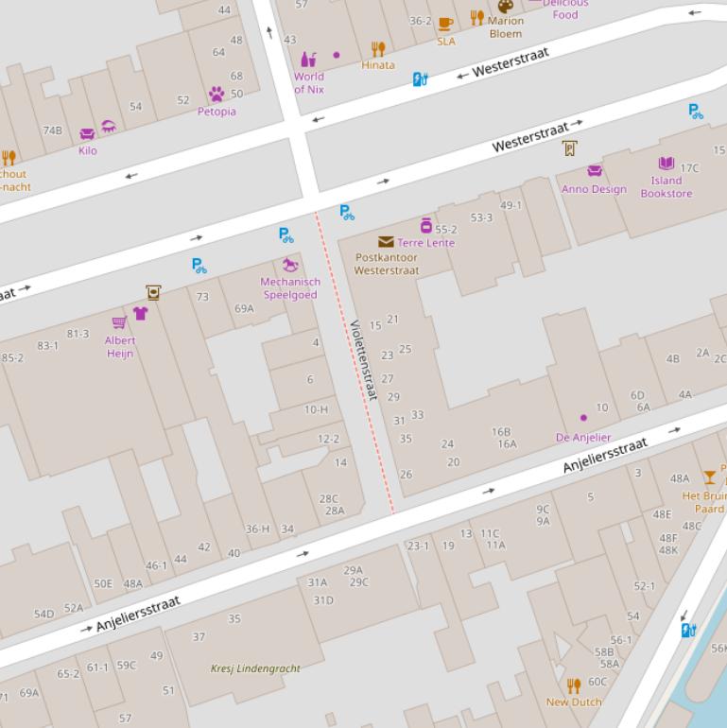727x728 pixels.
Task: Click the Island Bookstore book icon
Action: coord(666,164)
